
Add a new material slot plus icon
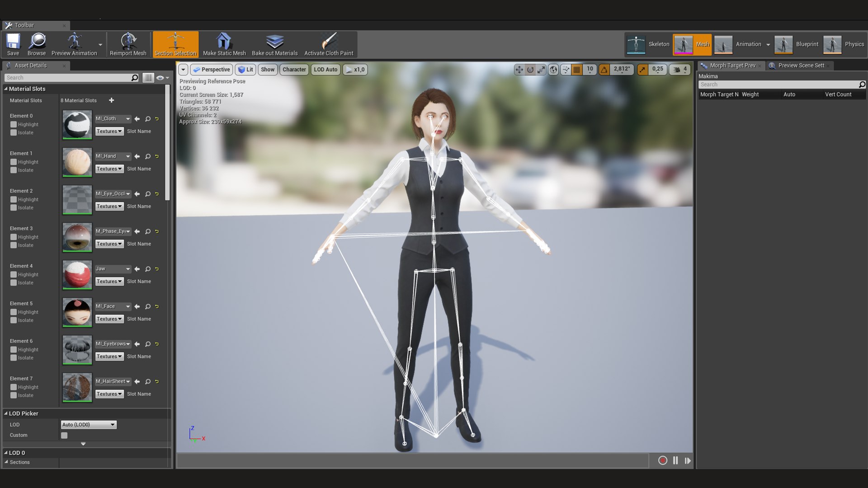click(x=112, y=100)
